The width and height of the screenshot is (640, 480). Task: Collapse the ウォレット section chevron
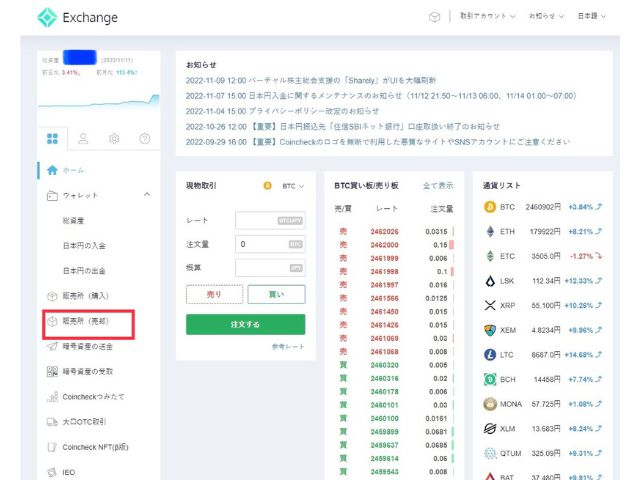[x=147, y=195]
